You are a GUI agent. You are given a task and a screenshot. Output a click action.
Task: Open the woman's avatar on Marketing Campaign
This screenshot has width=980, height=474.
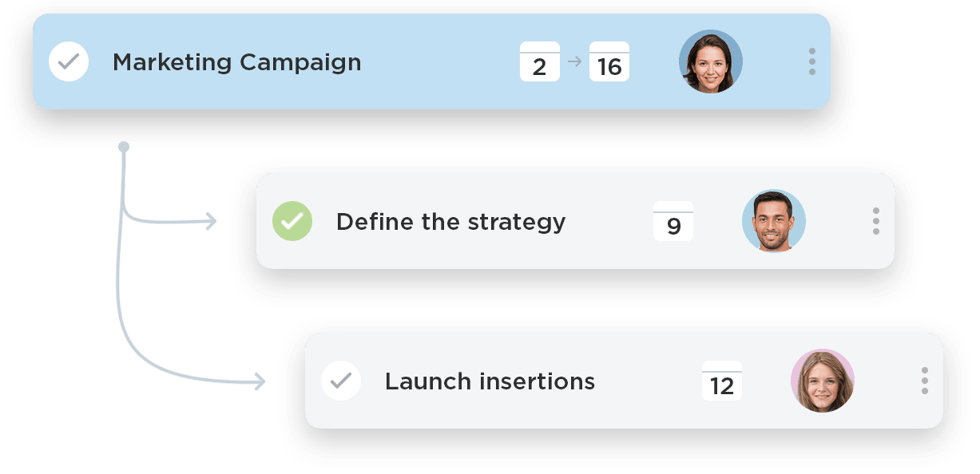pos(710,61)
